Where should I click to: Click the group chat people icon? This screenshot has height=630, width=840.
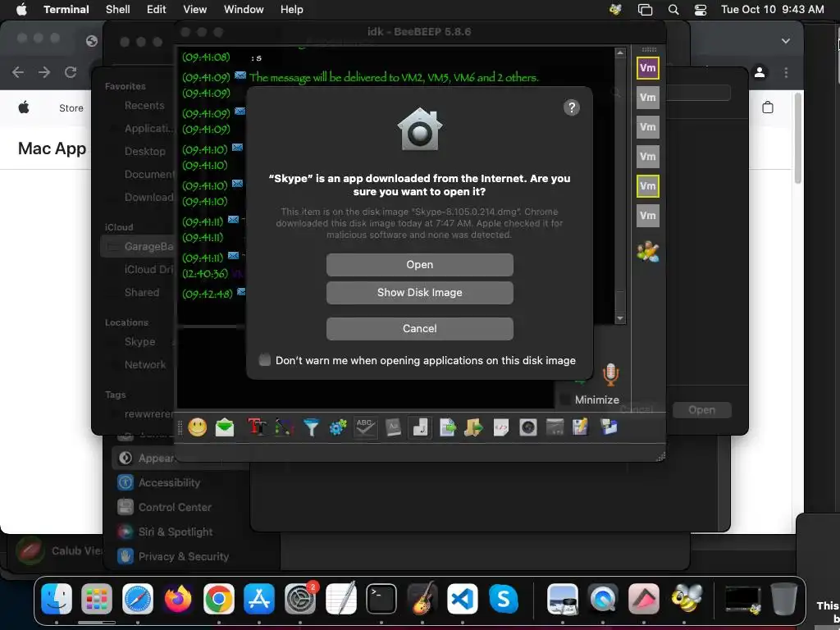[648, 251]
